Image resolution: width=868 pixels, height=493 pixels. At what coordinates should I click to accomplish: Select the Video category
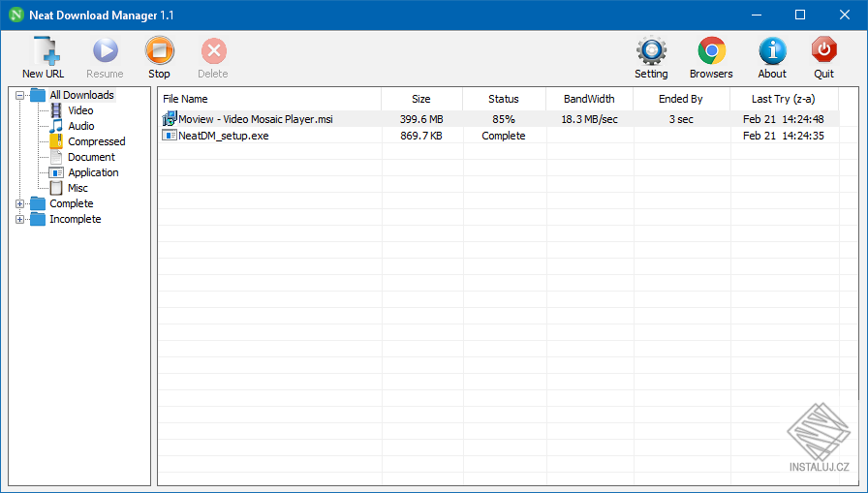click(x=80, y=110)
